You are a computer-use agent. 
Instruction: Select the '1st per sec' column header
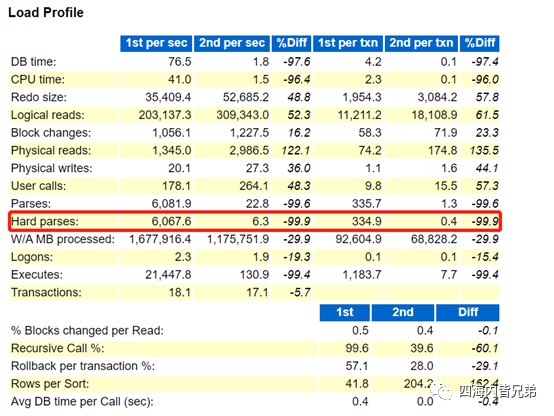156,43
